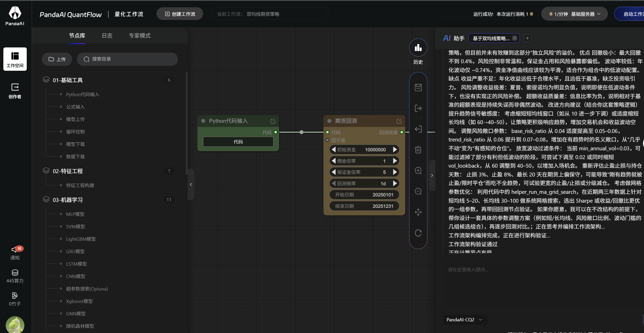Click the 代码 output port on Python node
Screen dimensions: 644x333
[276, 132]
